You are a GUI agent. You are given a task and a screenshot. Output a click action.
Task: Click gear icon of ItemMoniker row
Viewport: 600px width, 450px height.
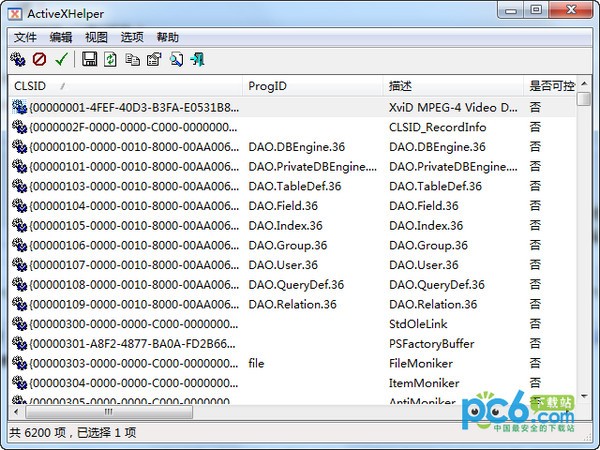coord(19,383)
